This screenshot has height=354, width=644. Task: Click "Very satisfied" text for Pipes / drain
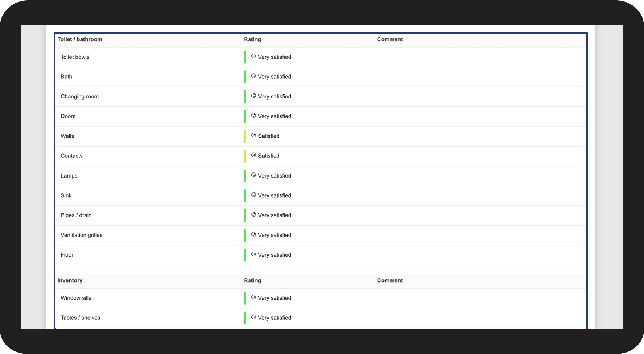tap(274, 215)
